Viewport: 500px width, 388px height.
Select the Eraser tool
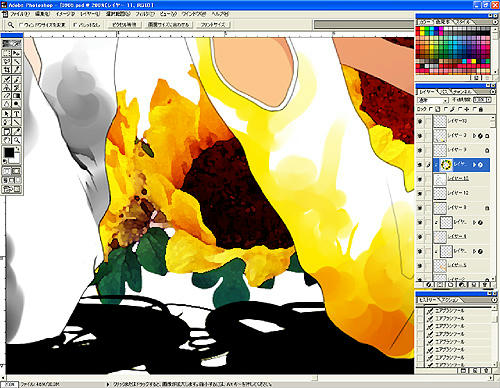click(x=7, y=96)
